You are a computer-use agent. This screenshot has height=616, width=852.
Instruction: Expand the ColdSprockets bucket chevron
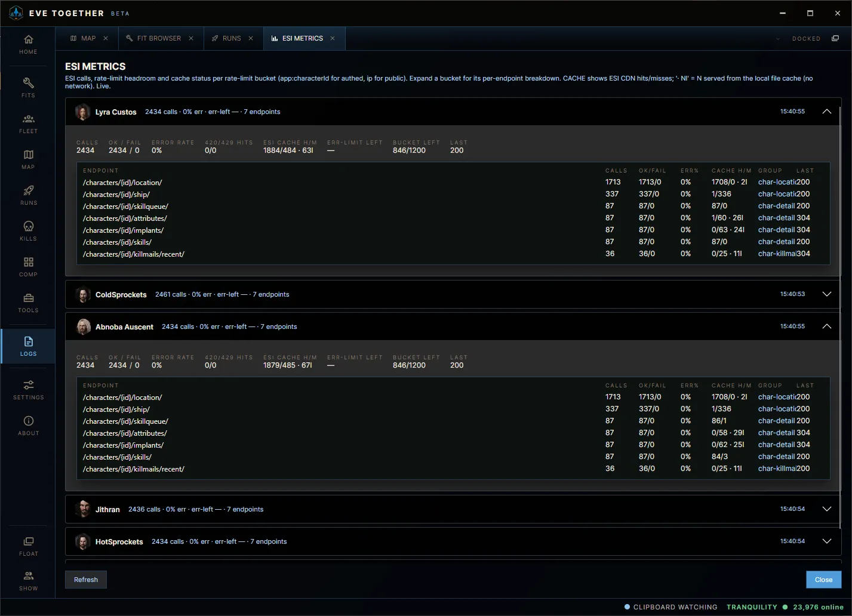tap(827, 294)
